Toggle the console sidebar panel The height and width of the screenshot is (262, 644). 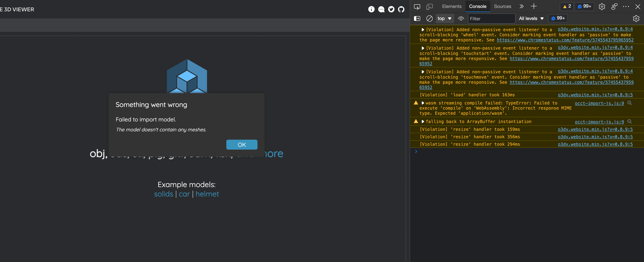point(417,18)
